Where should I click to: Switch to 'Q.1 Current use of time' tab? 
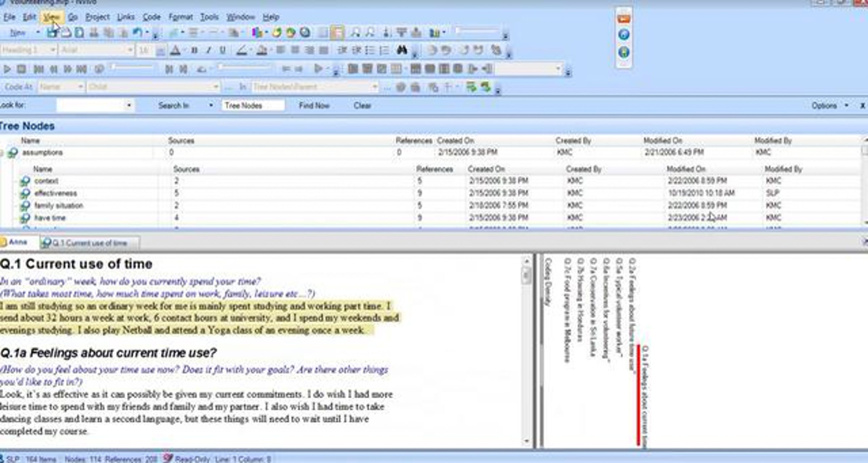tap(89, 243)
